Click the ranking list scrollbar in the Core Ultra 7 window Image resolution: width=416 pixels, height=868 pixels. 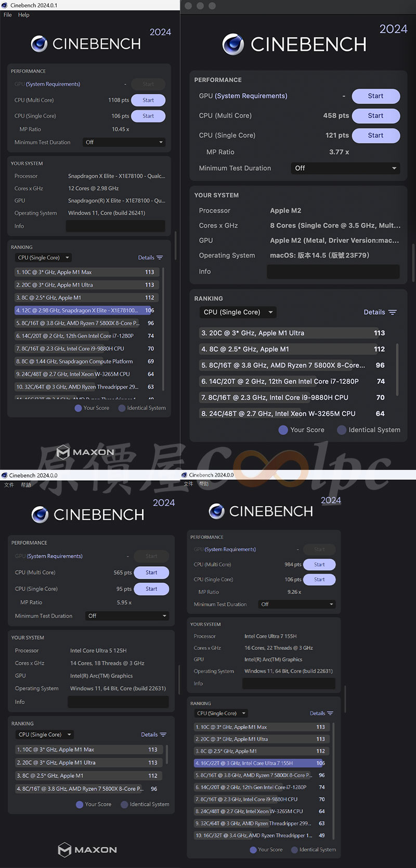(333, 781)
